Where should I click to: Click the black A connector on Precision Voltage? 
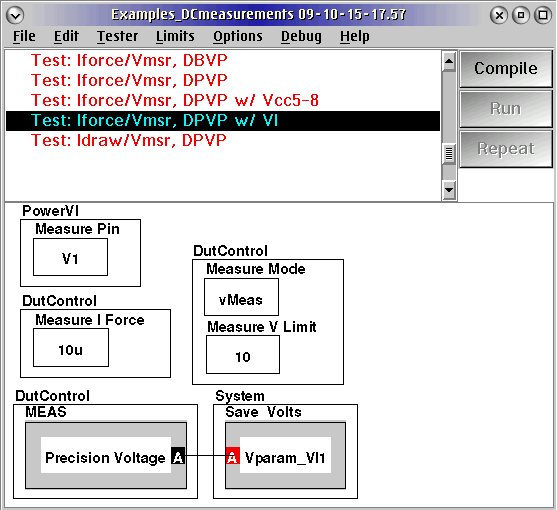coord(178,456)
